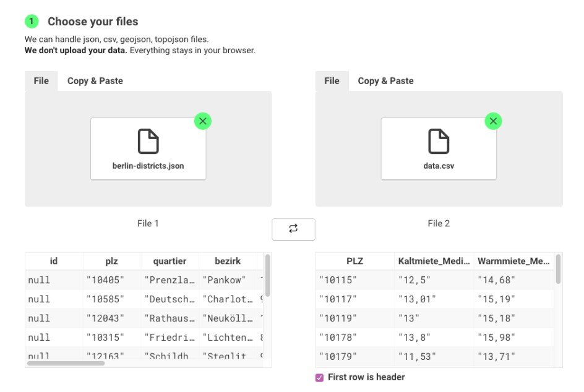Swap File 1 and File 2 using swap icon
This screenshot has height=392, width=584.
[293, 229]
